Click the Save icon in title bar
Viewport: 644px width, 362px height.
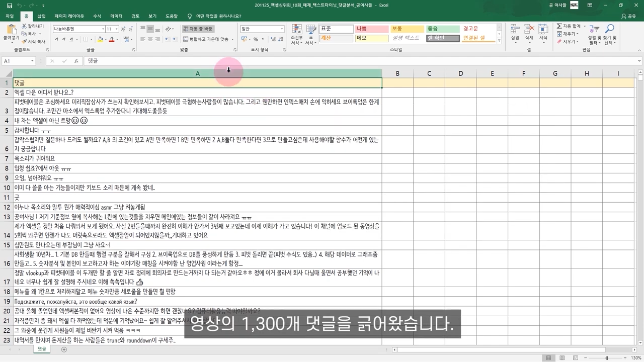10,5
